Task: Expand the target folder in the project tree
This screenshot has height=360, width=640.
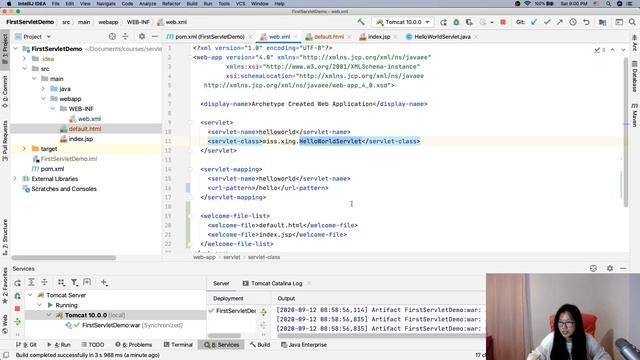Action: [24, 149]
